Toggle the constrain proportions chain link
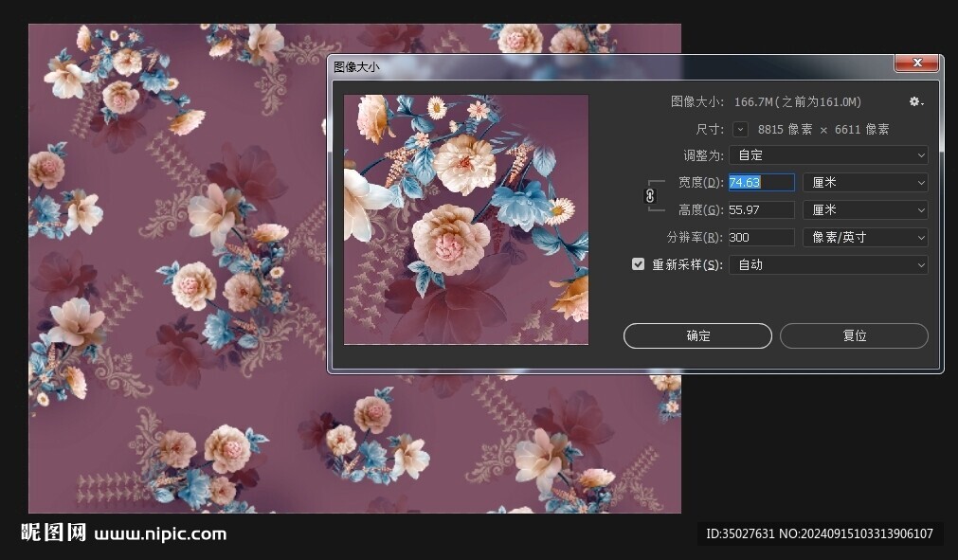Image resolution: width=958 pixels, height=560 pixels. coord(650,195)
